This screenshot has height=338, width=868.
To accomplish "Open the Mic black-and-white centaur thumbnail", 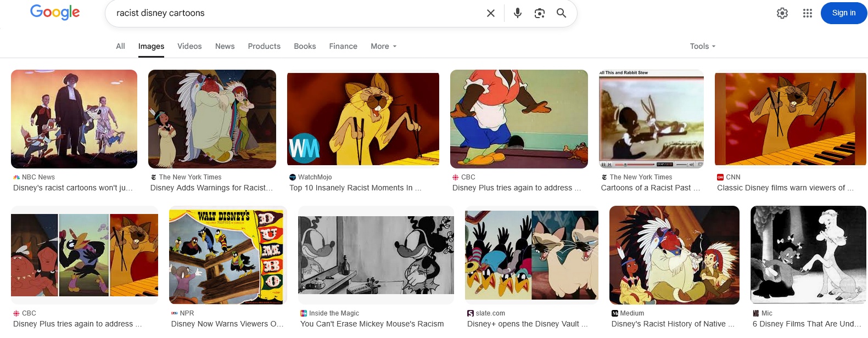I will click(x=808, y=255).
